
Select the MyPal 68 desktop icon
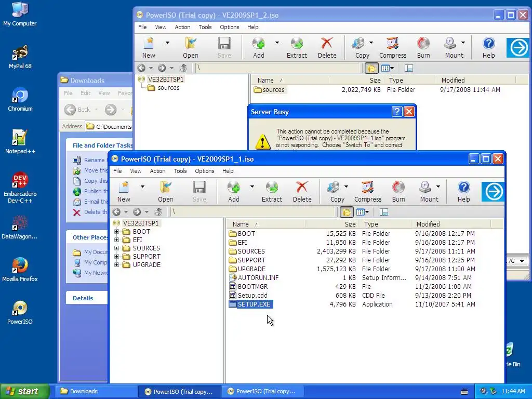point(20,57)
